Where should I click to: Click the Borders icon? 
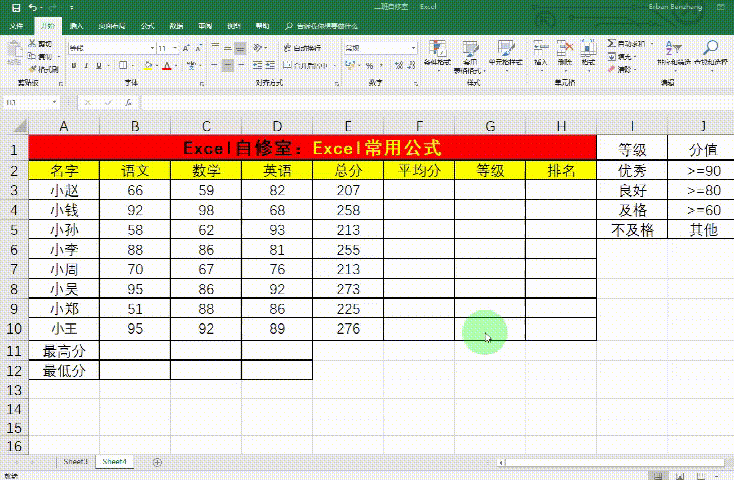[123, 66]
